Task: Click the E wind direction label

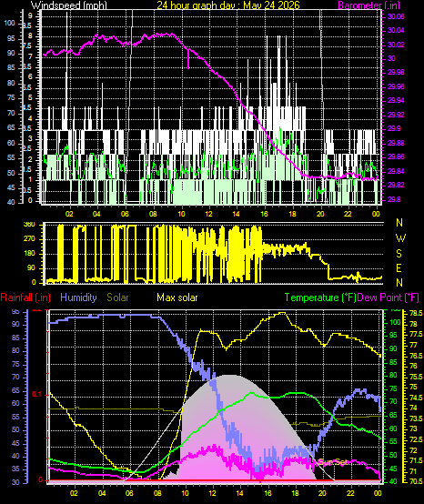Action: [399, 267]
